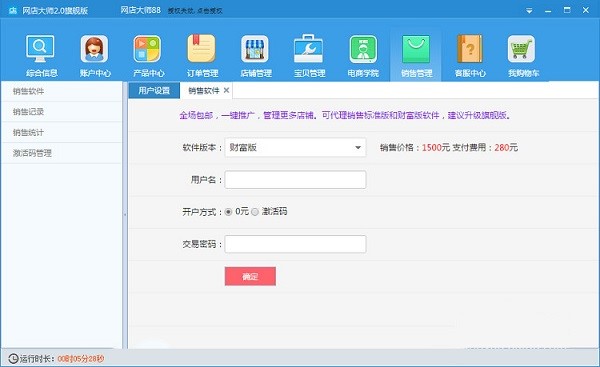600x367 pixels.
Task: Click the authorization failed link in title bar
Action: point(195,11)
